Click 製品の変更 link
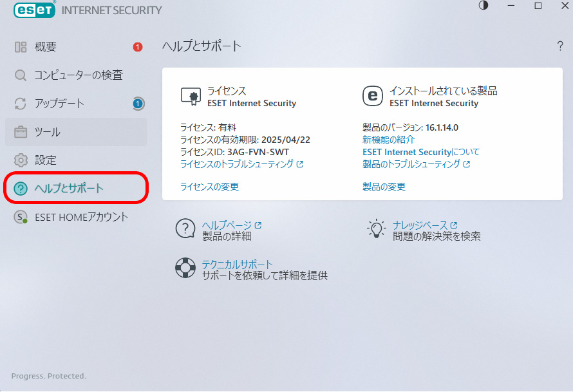The height and width of the screenshot is (392, 573). click(384, 187)
